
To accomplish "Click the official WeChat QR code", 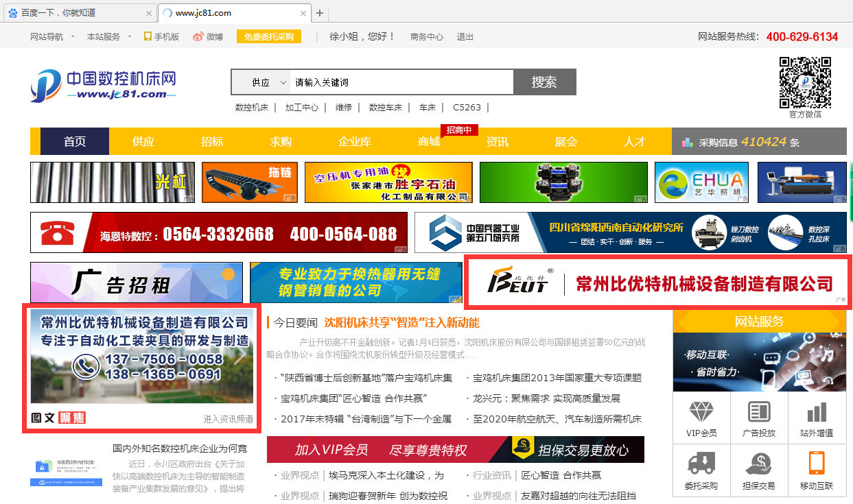I will (805, 82).
